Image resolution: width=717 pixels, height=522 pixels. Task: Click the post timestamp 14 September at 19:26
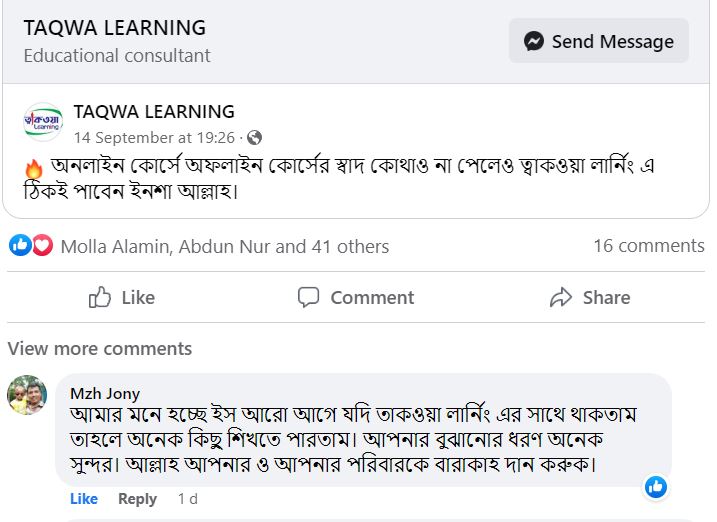(154, 138)
